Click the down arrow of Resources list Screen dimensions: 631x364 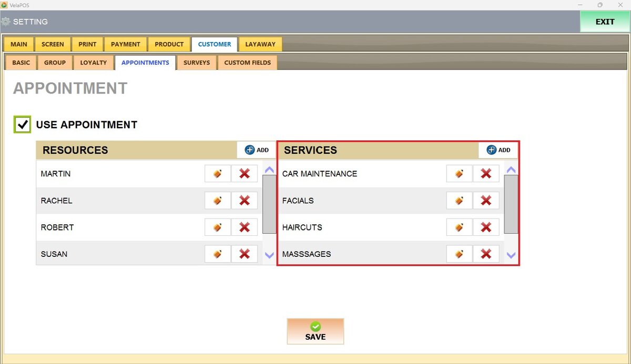tap(269, 255)
